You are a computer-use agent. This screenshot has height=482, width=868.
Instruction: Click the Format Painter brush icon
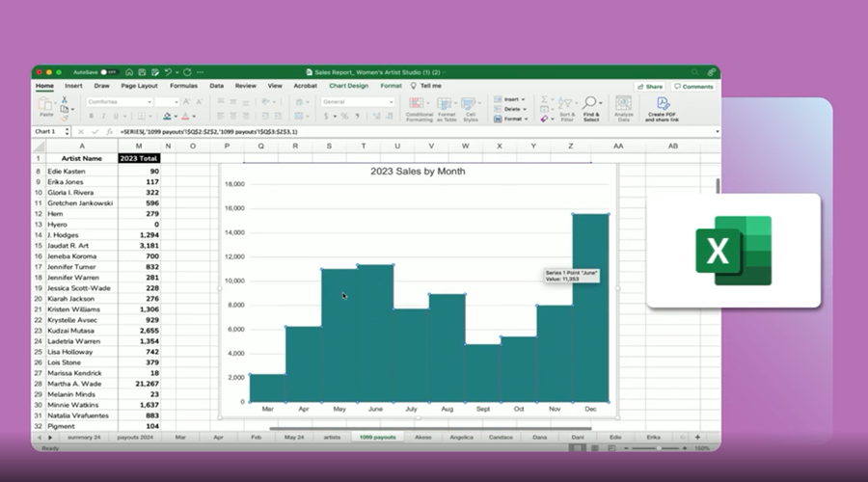point(65,118)
